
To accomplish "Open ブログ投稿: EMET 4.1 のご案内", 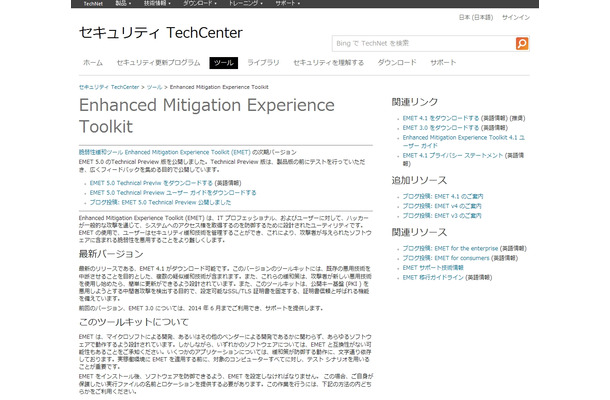I will coord(443,196).
